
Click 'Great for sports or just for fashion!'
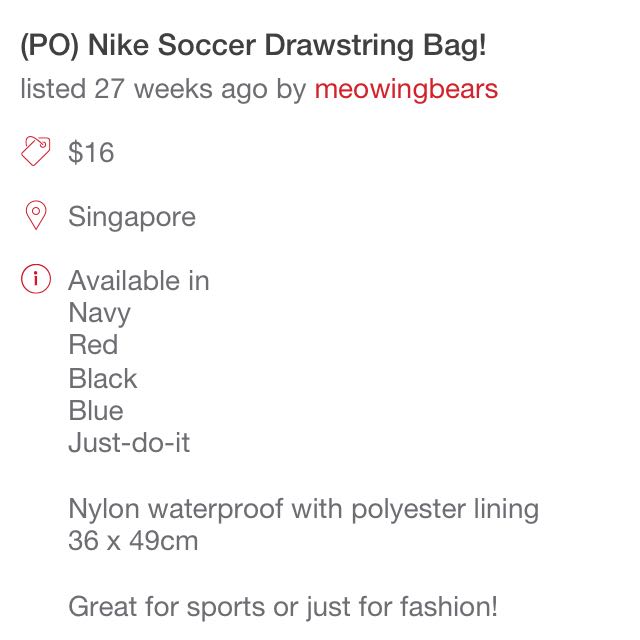pos(283,607)
